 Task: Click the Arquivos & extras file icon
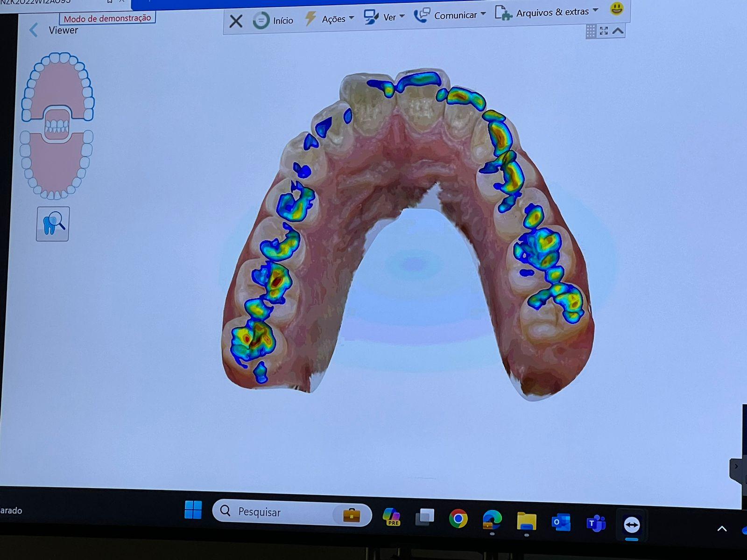pyautogui.click(x=503, y=13)
